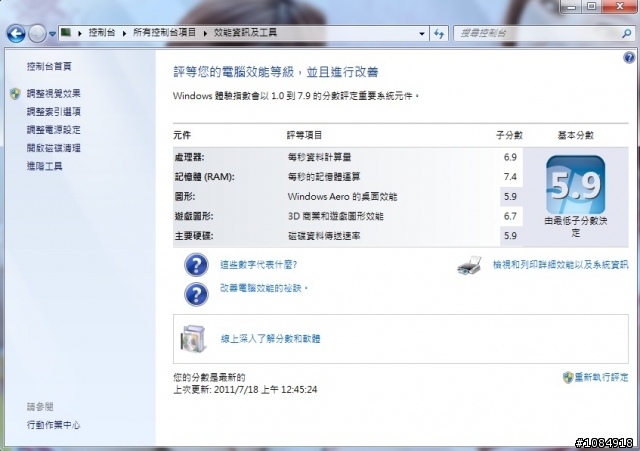Open 開啟磁碟清理 in sidebar
This screenshot has height=451, width=640.
click(x=53, y=148)
